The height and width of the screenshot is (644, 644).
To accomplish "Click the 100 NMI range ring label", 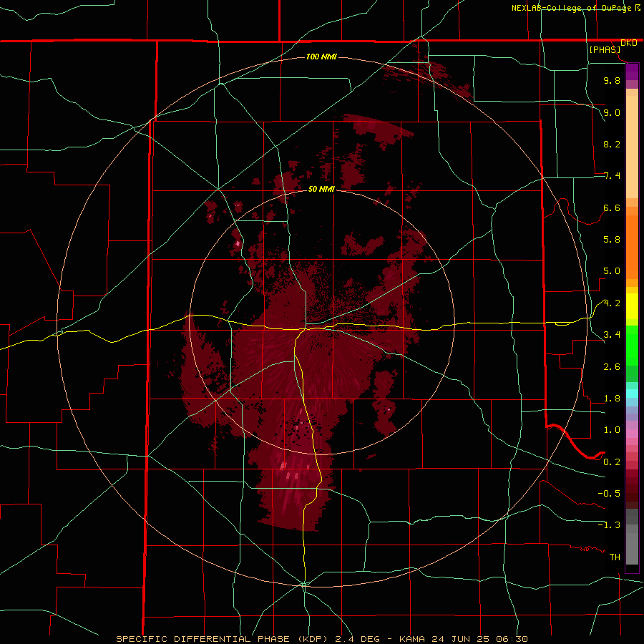I will (321, 57).
